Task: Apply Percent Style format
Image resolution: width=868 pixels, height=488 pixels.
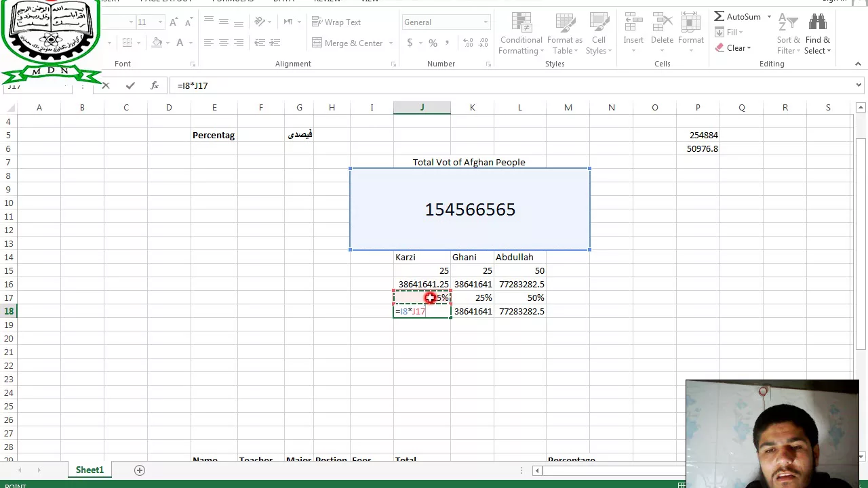Action: coord(433,43)
